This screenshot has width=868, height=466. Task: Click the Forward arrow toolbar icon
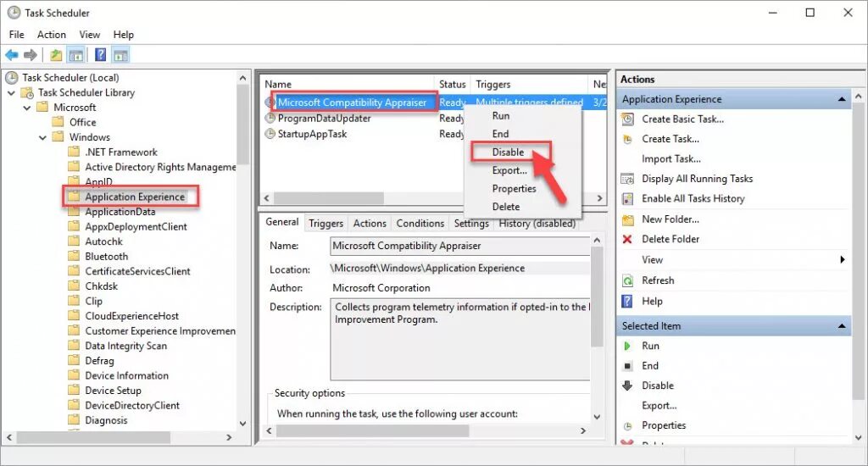(31, 55)
